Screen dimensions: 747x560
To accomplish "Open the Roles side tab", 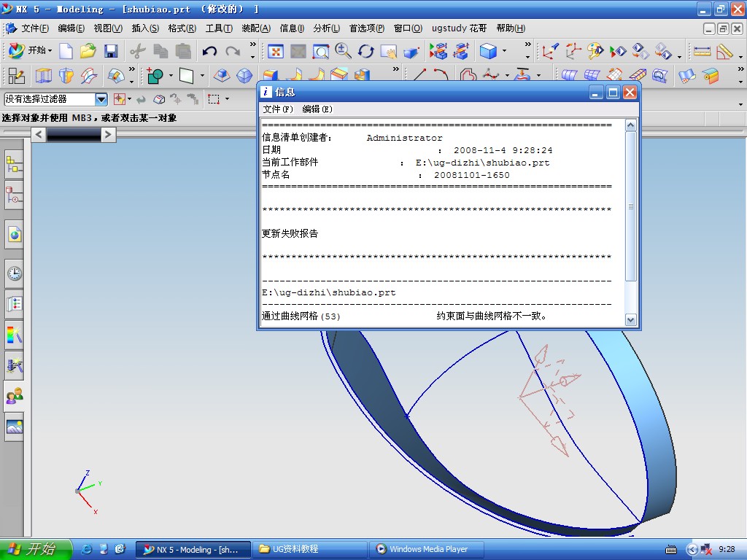I will pyautogui.click(x=15, y=395).
